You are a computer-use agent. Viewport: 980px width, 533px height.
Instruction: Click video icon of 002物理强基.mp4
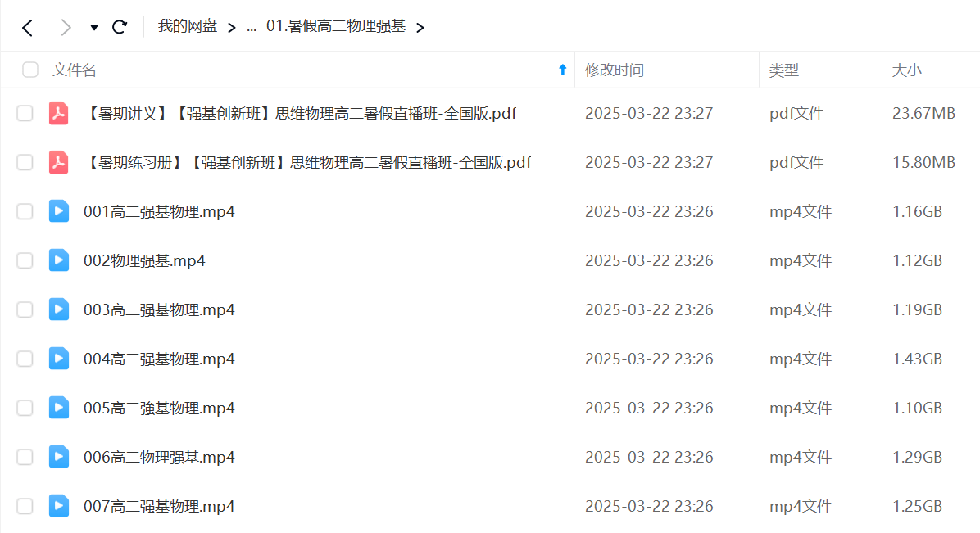point(59,260)
